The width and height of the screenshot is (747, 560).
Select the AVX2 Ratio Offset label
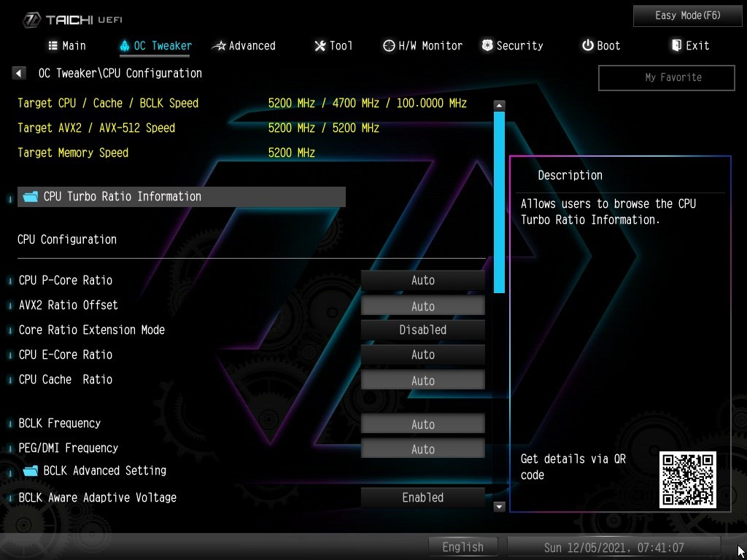[68, 306]
